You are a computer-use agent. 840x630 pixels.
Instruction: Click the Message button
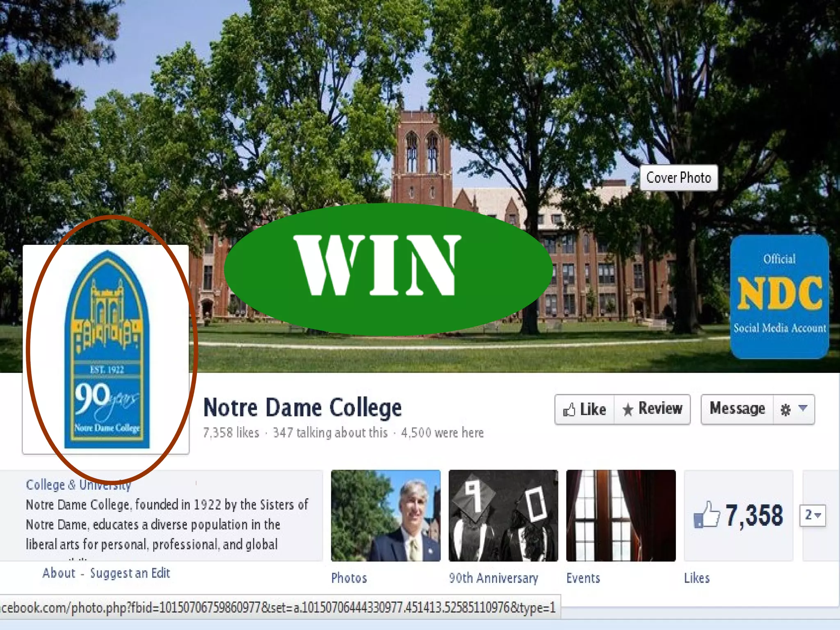737,409
